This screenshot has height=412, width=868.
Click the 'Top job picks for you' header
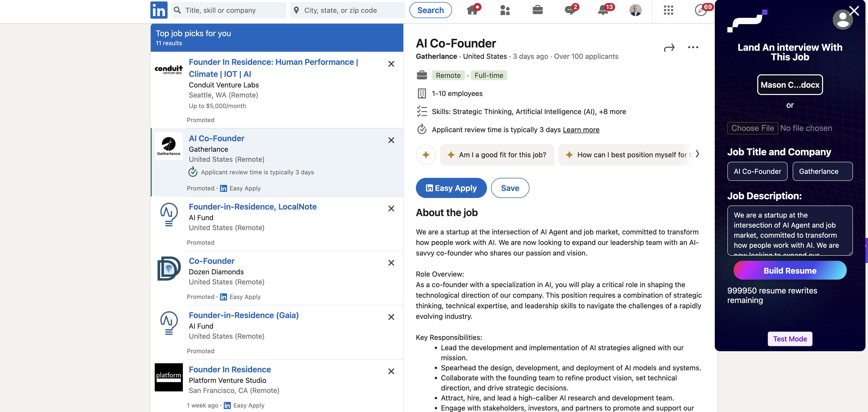(193, 33)
